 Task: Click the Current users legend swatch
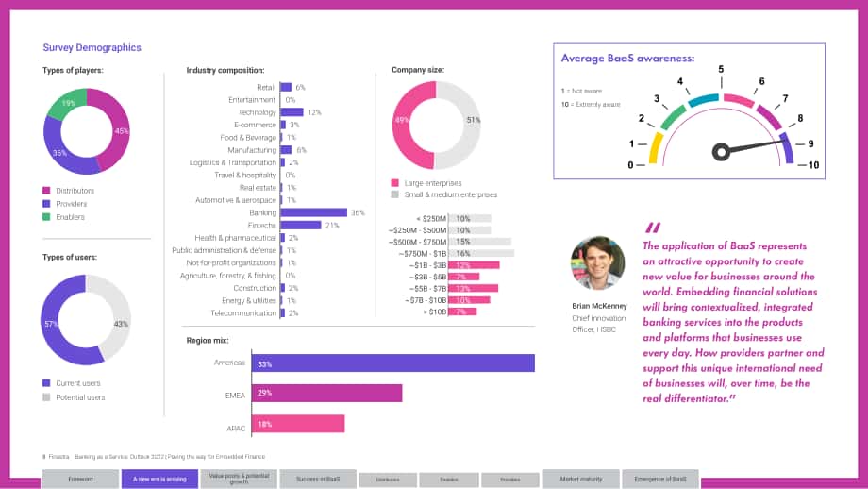pos(46,383)
